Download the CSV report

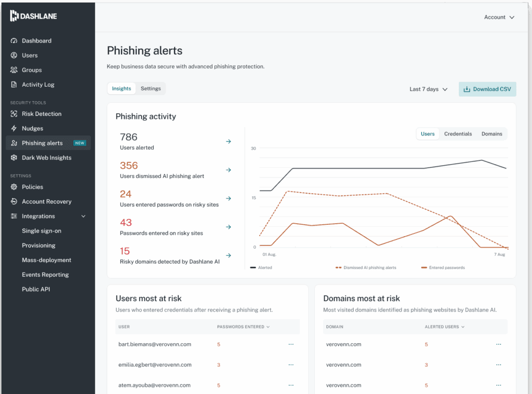coord(487,89)
